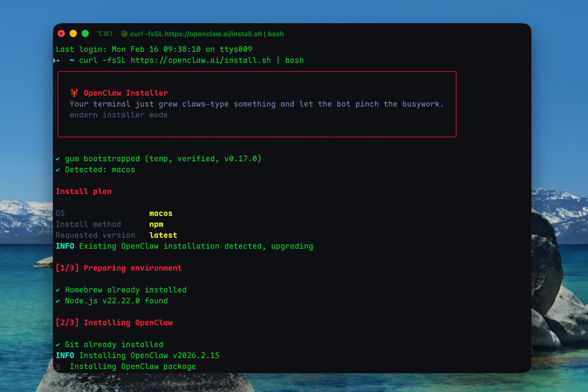The image size is (588, 392).
Task: Click the prompt arrow before the tilde
Action: pyautogui.click(x=57, y=60)
